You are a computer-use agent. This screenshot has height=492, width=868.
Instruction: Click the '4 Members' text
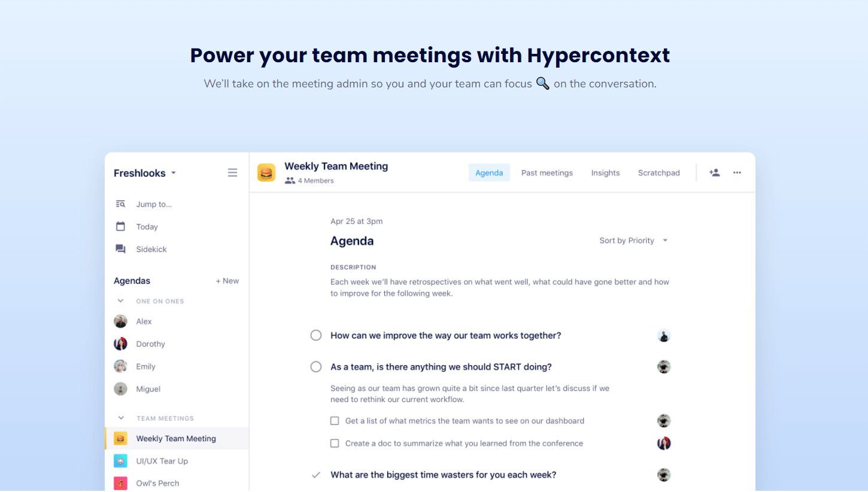(315, 181)
